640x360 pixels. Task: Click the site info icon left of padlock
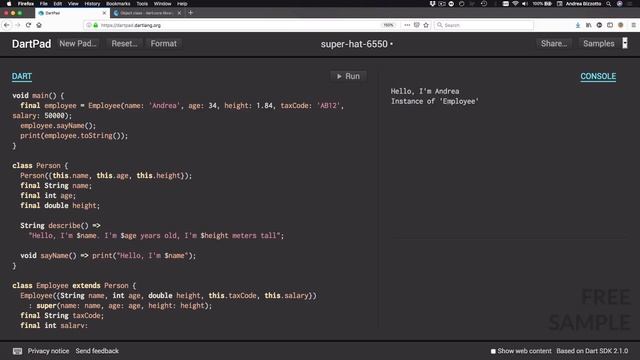coord(89,25)
